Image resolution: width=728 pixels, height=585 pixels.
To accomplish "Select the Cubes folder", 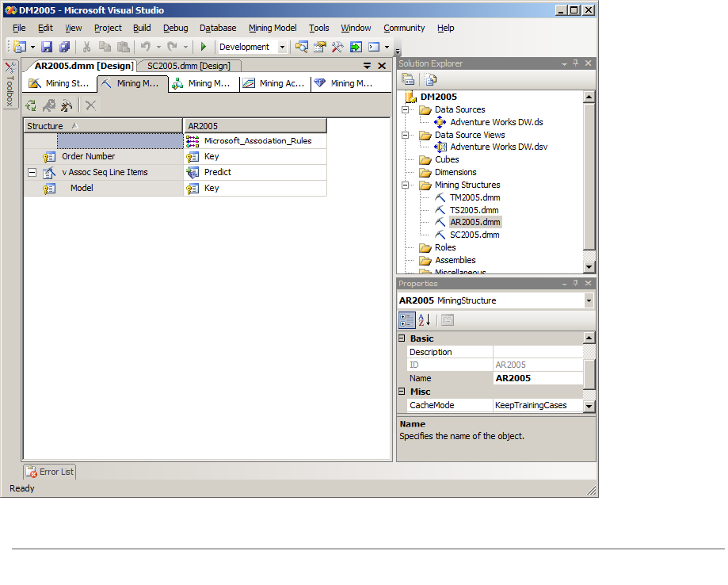I will click(447, 159).
